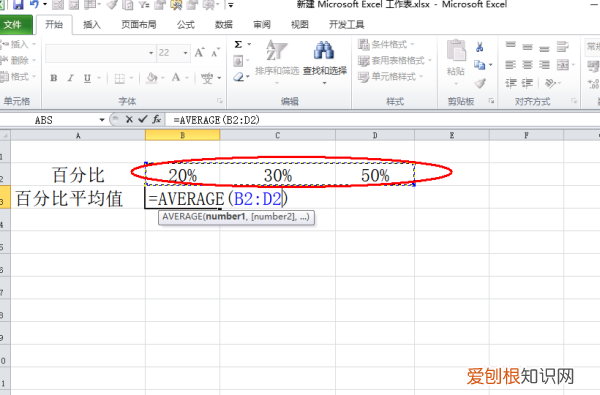Select cell C2 containing 30%
This screenshot has height=395, width=600.
tap(278, 175)
